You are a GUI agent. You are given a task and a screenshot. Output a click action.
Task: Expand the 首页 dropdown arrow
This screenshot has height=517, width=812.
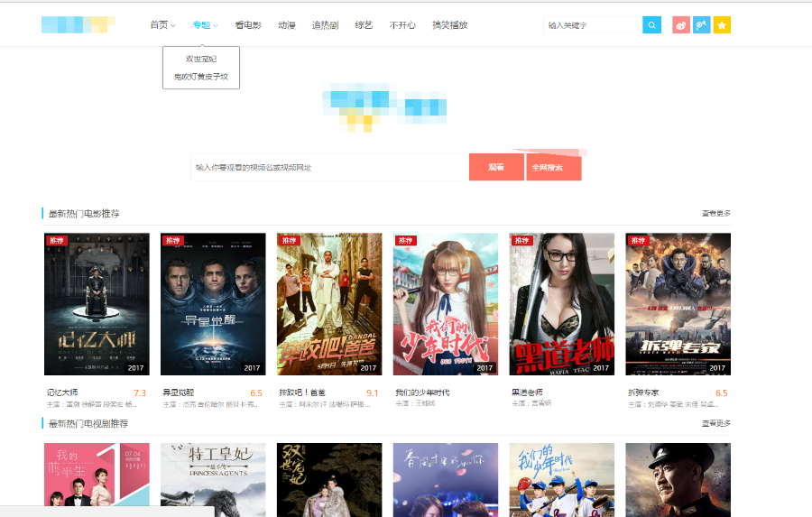click(x=173, y=25)
